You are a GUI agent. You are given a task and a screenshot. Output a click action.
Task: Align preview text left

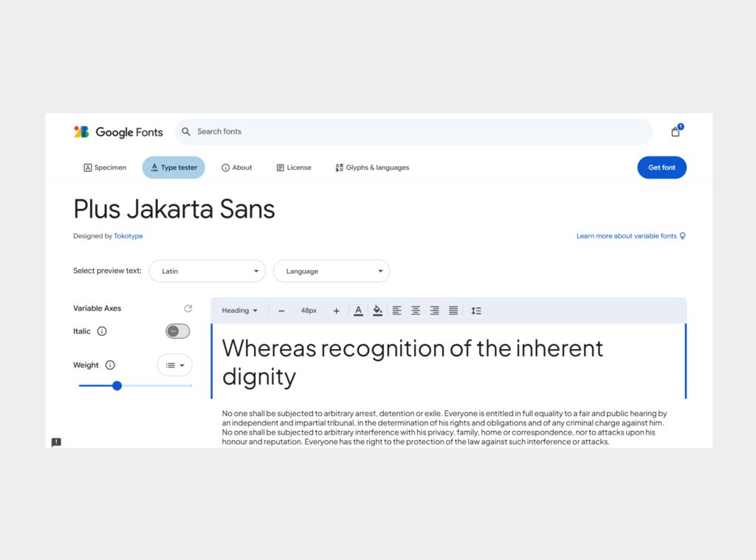[x=396, y=311]
